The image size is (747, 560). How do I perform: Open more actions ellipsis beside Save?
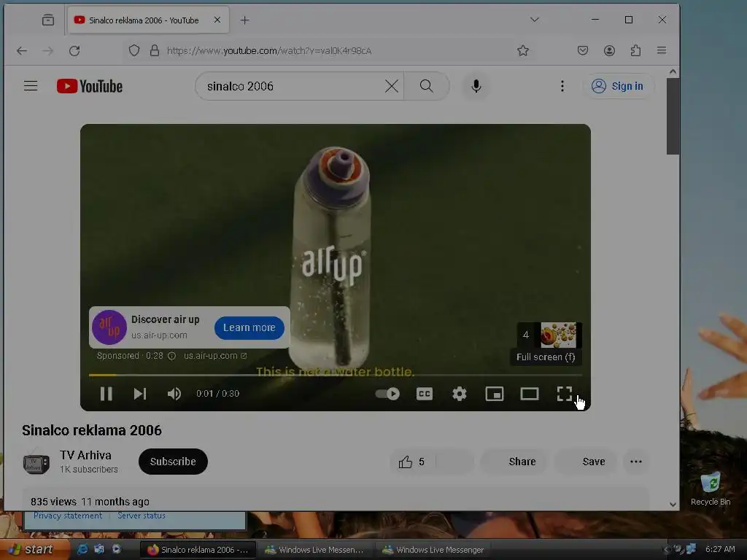[x=636, y=462]
